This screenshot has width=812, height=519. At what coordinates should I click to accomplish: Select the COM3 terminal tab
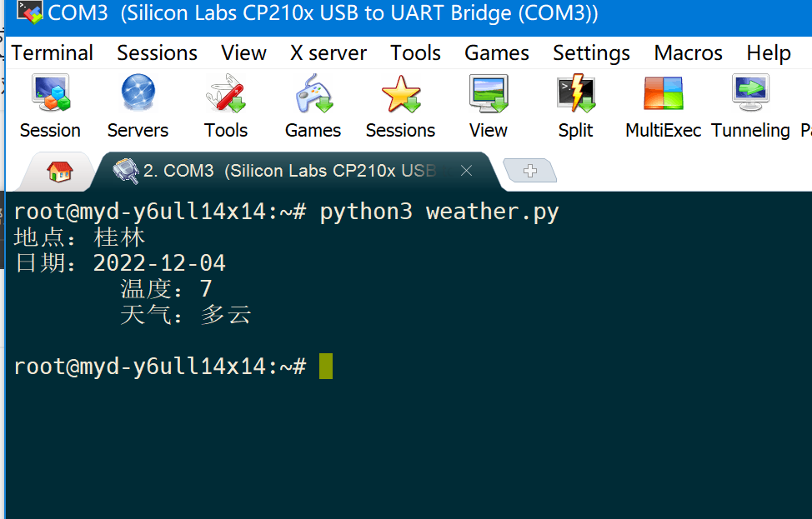click(283, 171)
